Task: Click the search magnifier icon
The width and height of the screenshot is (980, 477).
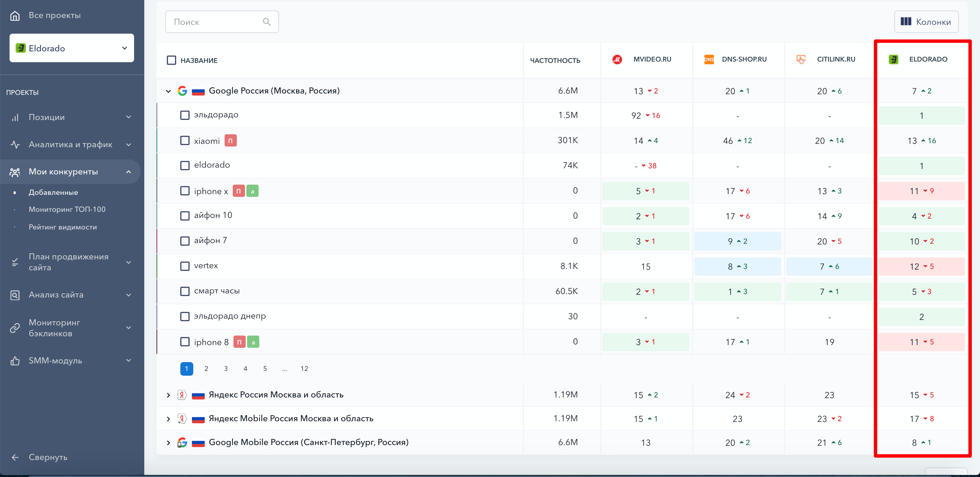Action: (267, 22)
